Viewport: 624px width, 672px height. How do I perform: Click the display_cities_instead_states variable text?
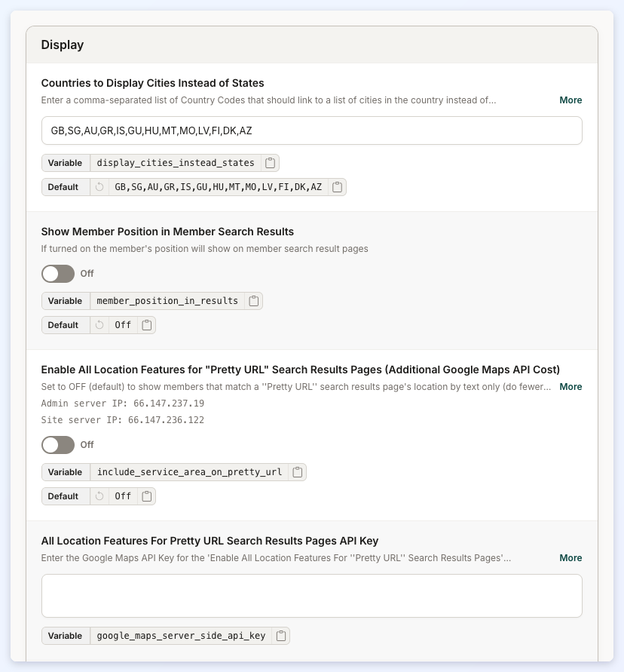tap(176, 163)
